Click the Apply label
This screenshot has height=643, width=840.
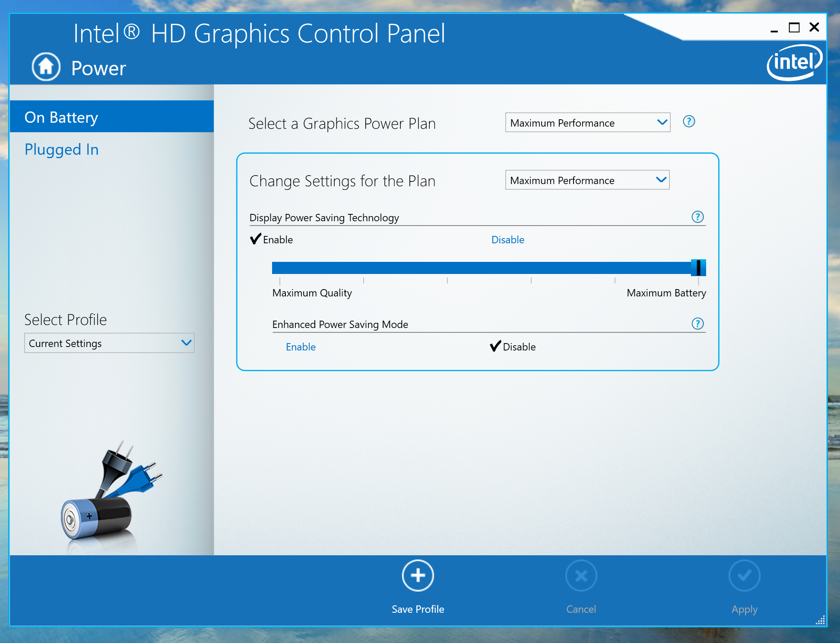tap(744, 610)
